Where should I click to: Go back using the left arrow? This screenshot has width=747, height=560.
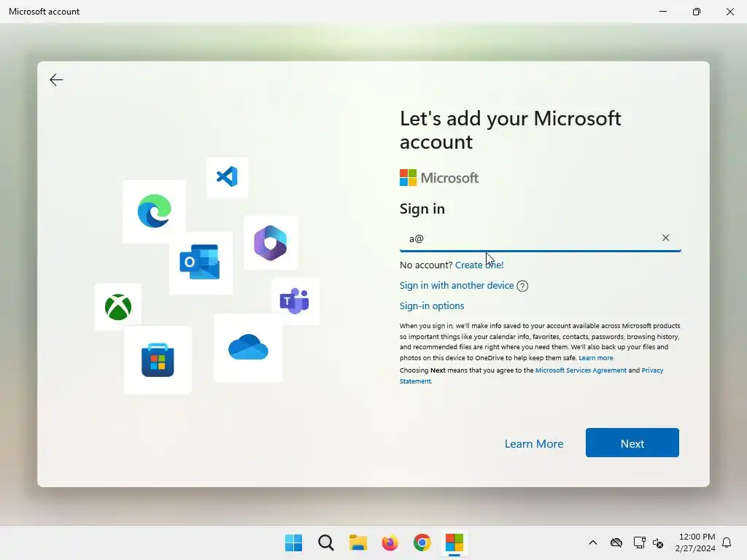coord(56,79)
